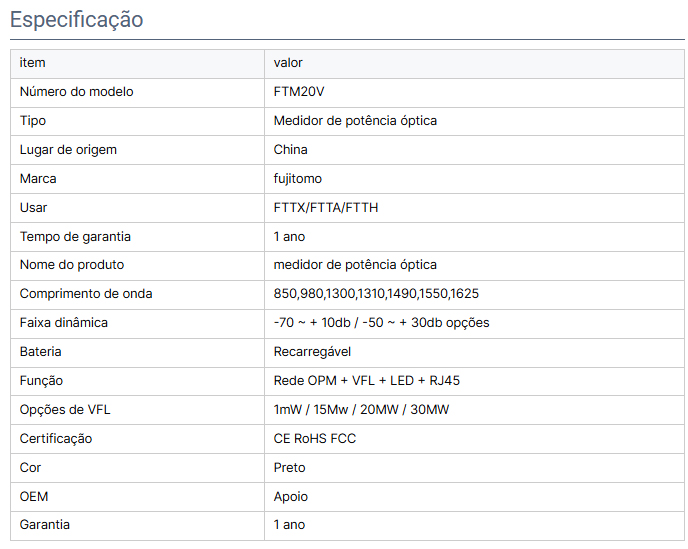Click the Medidor de potência óptica Tipo value

tap(355, 121)
